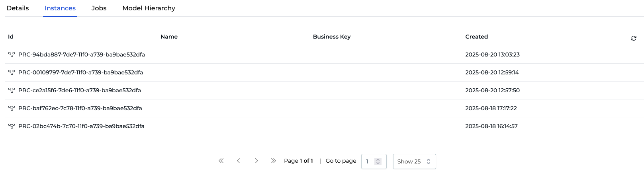
Task: Switch to the Model Hierarchy tab
Action: (x=149, y=8)
